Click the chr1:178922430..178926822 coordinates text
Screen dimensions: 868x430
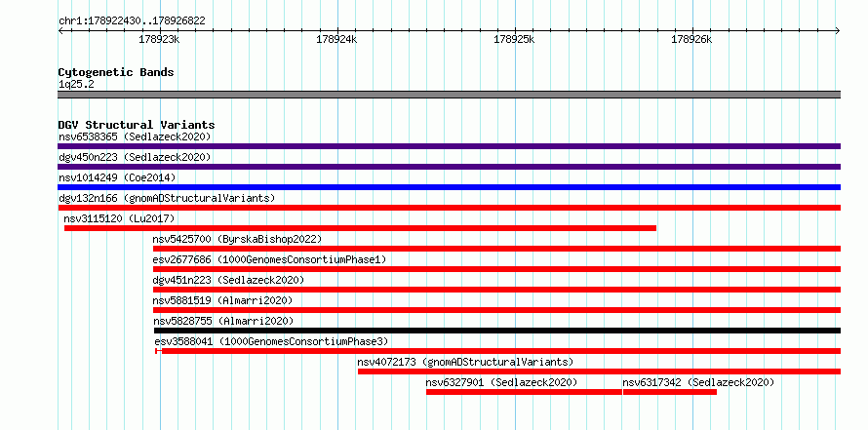coord(132,21)
